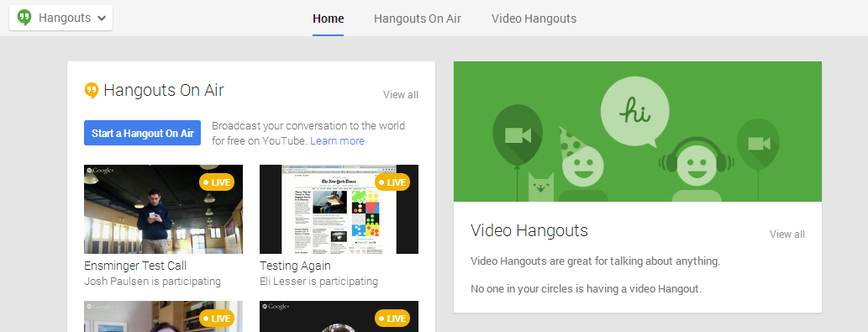Click 'Video Hangouts are great for talking' text
This screenshot has width=868, height=332.
pos(595,261)
